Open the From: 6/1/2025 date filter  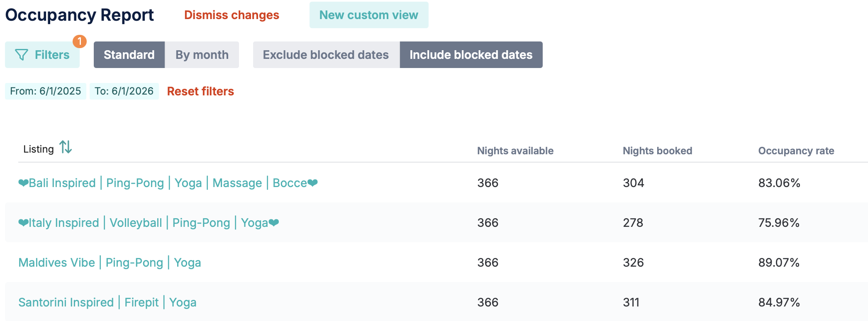coord(46,91)
